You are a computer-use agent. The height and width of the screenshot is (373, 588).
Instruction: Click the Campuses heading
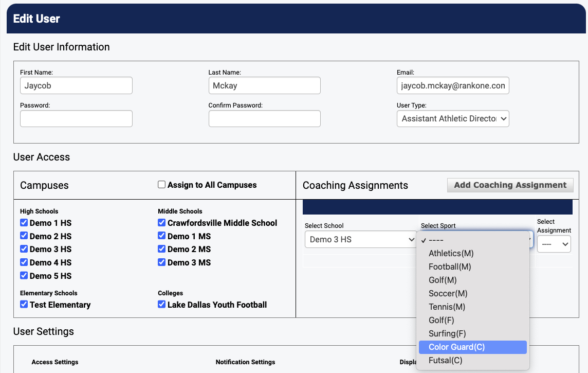click(x=44, y=185)
